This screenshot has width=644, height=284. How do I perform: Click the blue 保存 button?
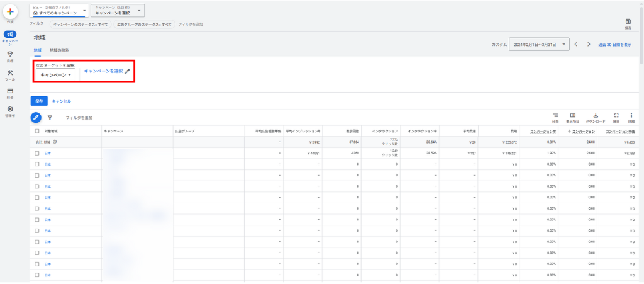click(39, 101)
